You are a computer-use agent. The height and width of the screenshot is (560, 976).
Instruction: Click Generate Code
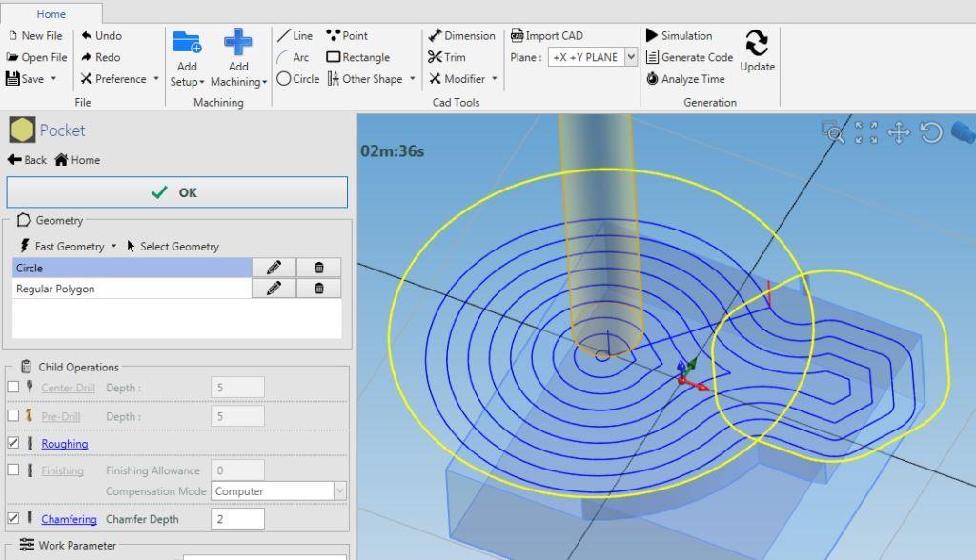(x=690, y=57)
